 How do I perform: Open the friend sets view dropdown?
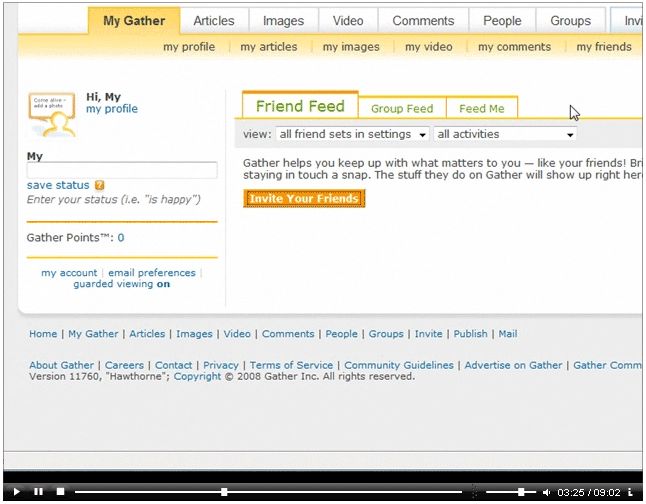[352, 134]
